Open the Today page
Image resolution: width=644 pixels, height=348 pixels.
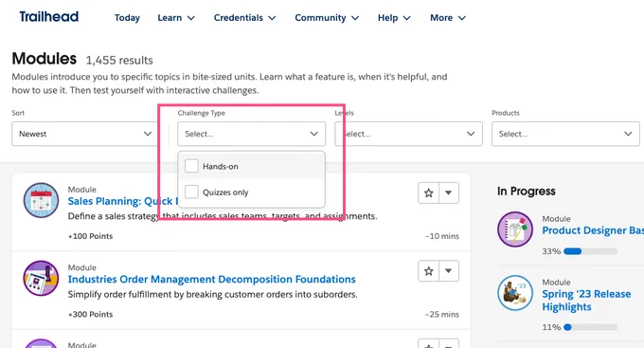[x=127, y=18]
